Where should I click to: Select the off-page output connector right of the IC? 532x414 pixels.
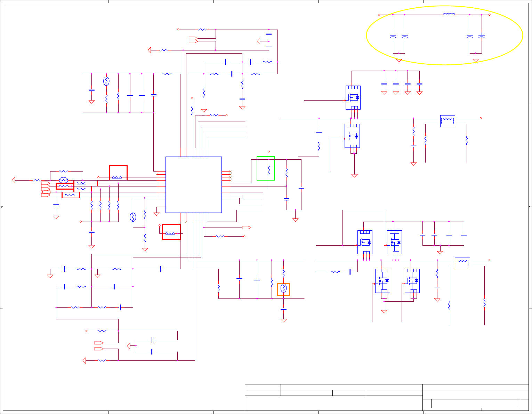tap(247, 228)
